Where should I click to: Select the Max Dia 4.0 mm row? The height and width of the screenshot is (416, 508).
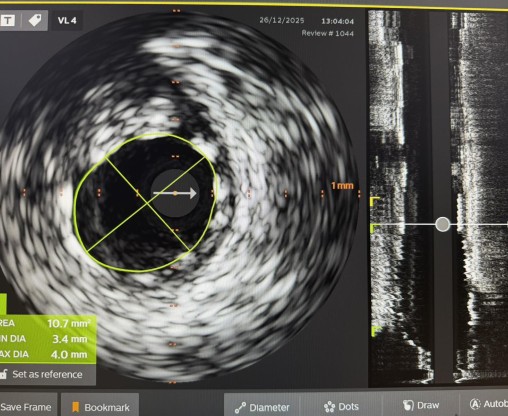47,354
